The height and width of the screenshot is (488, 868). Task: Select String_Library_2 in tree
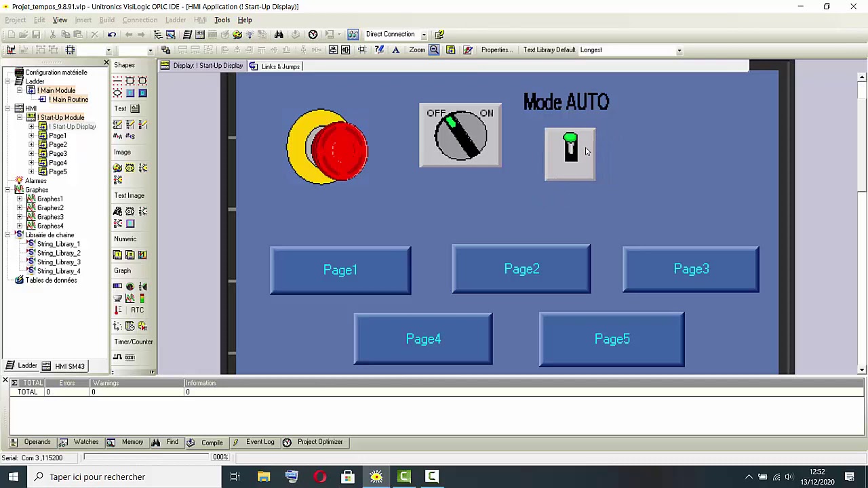pos(58,253)
